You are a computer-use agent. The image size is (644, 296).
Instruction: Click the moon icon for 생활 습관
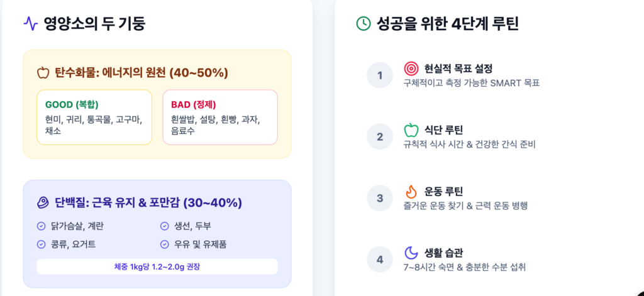[411, 253]
